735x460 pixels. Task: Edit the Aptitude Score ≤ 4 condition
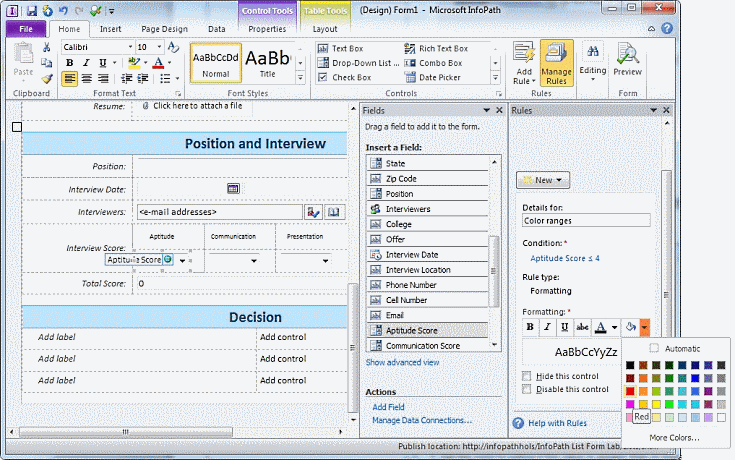click(565, 258)
